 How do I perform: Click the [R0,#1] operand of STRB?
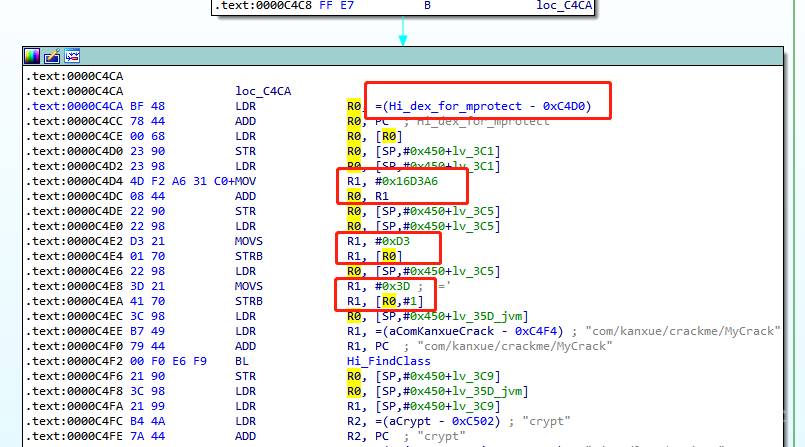(x=399, y=301)
